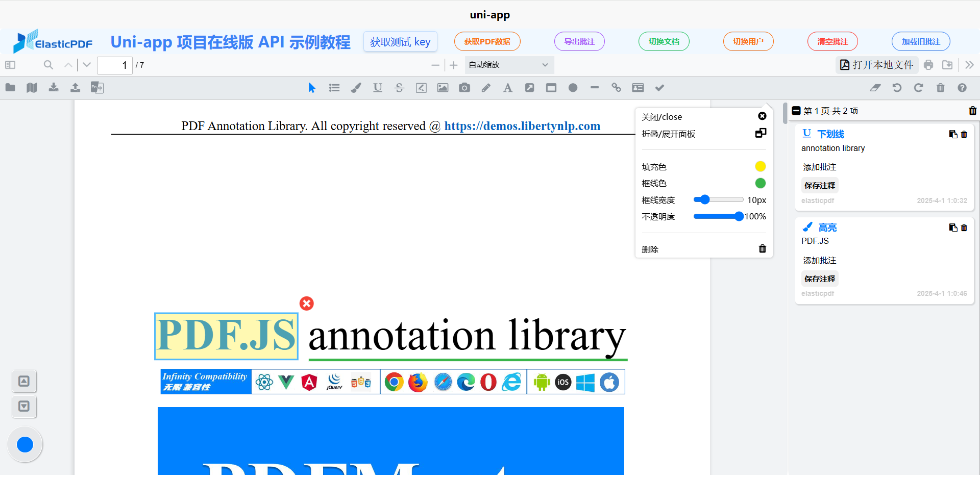Click the 获取测试 key menu item
This screenshot has height=479, width=980.
[400, 41]
